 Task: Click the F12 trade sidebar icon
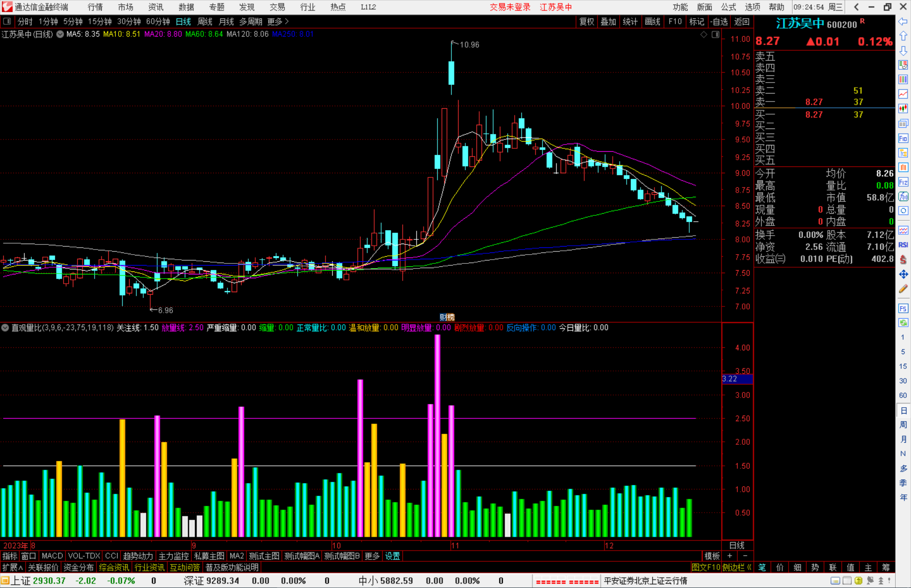coord(903,182)
